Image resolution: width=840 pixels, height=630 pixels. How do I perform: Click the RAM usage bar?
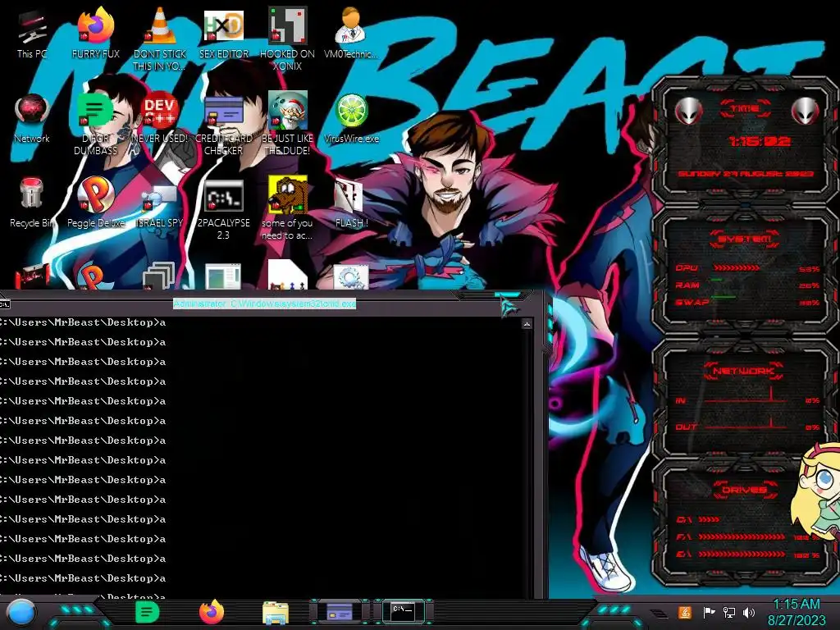pyautogui.click(x=718, y=281)
